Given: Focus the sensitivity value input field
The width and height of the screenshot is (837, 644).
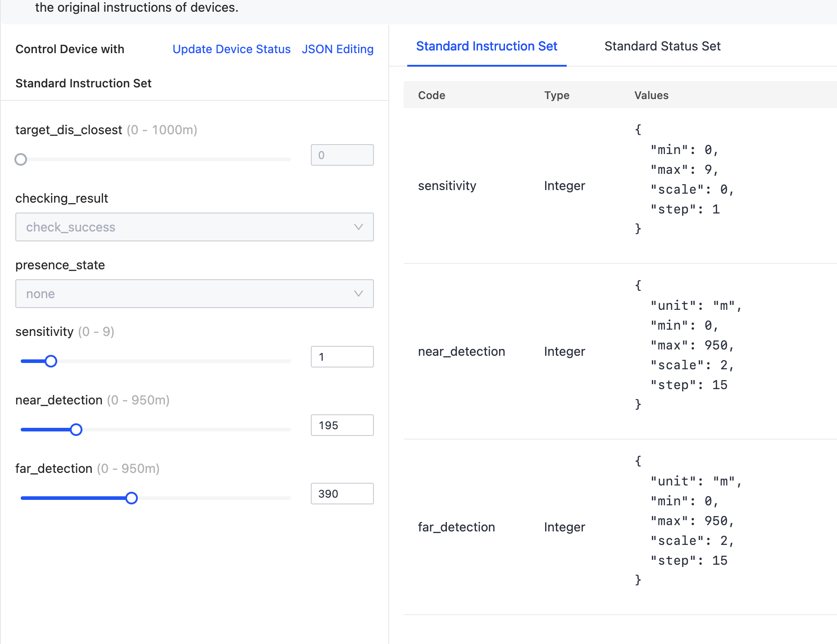Looking at the screenshot, I should (342, 357).
